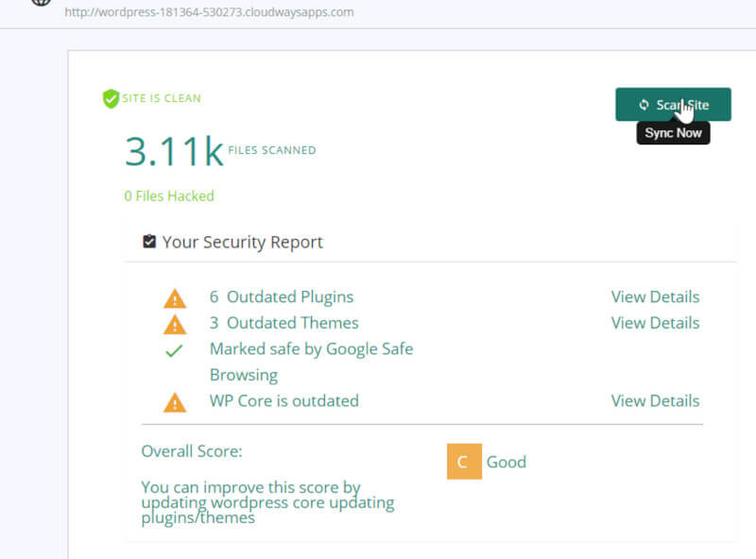Click the 'Good' score rating text
This screenshot has height=559, width=756.
[x=507, y=462]
